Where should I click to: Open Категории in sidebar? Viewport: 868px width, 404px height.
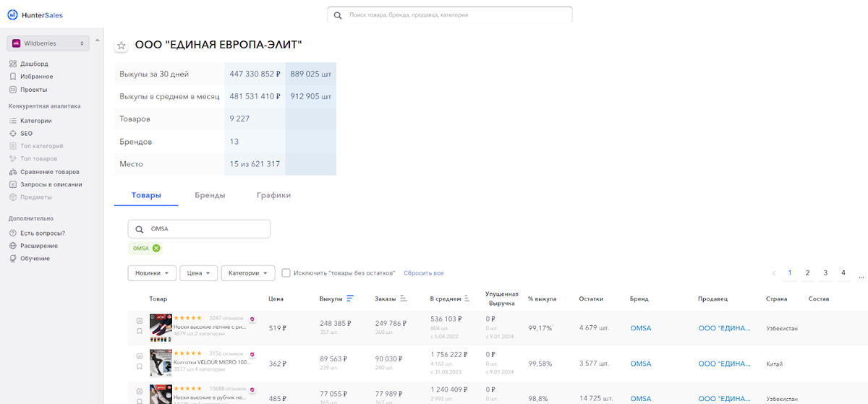(x=35, y=121)
